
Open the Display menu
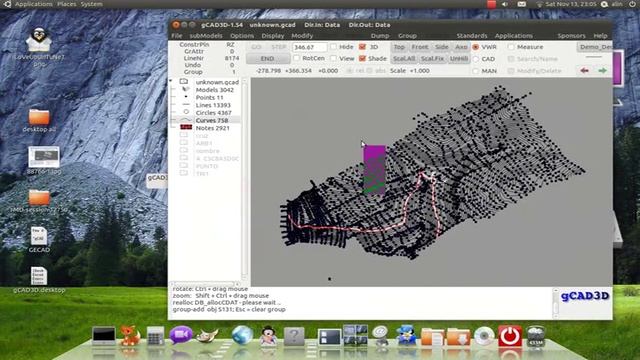[x=273, y=36]
